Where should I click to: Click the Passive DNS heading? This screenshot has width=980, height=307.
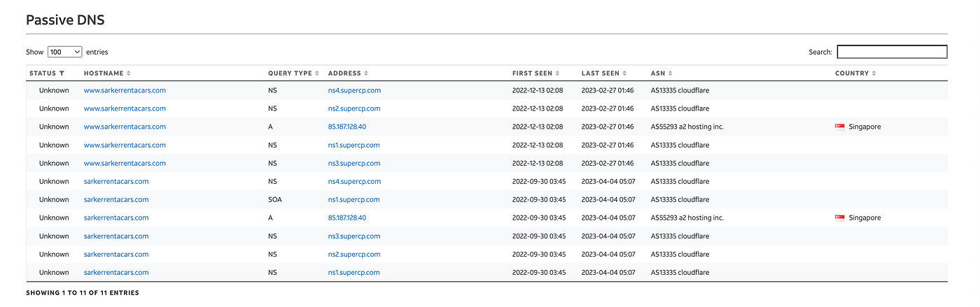tap(65, 20)
